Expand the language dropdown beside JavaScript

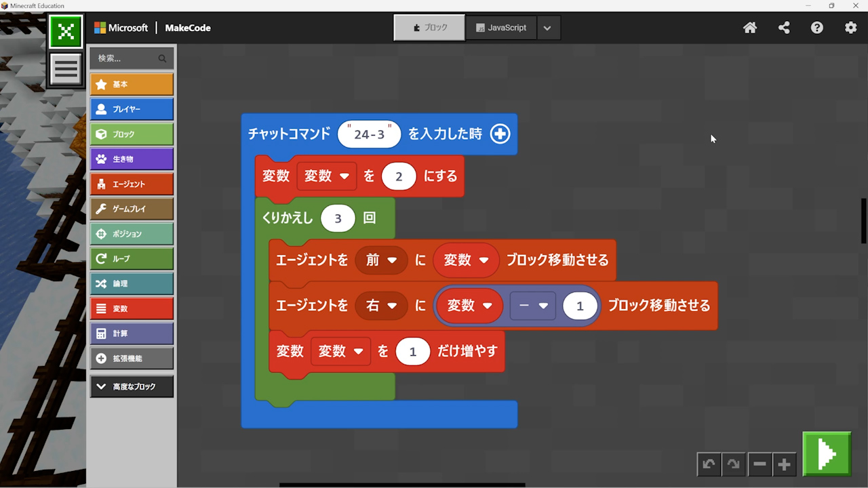click(547, 28)
